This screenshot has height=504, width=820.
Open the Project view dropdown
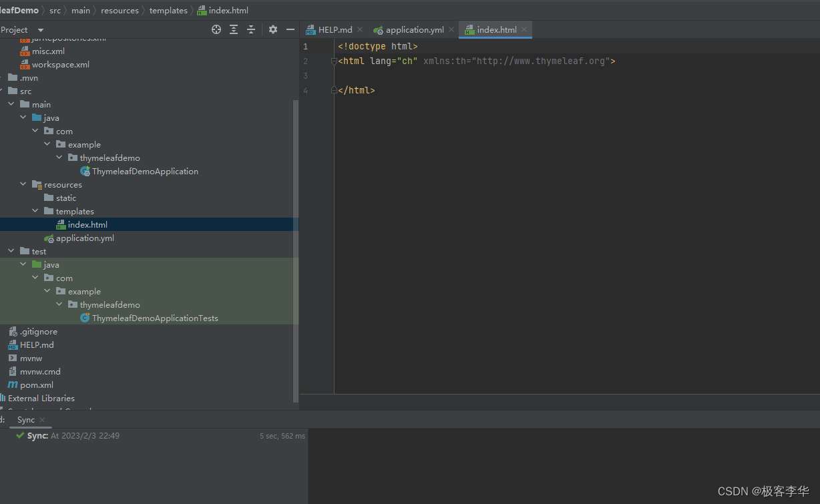[x=40, y=30]
